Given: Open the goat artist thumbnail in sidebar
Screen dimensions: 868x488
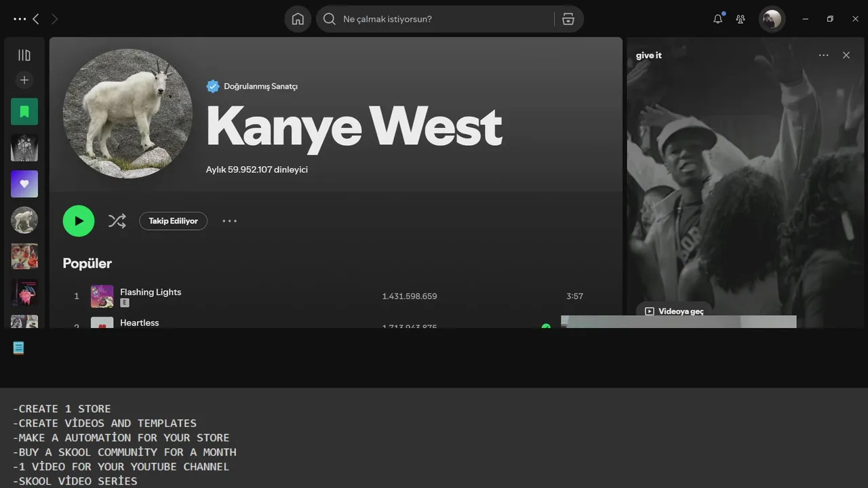Looking at the screenshot, I should click(24, 220).
